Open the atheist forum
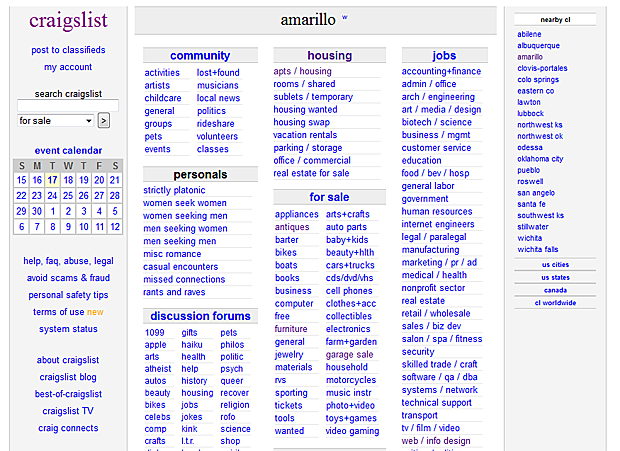620x451 pixels. (x=158, y=369)
